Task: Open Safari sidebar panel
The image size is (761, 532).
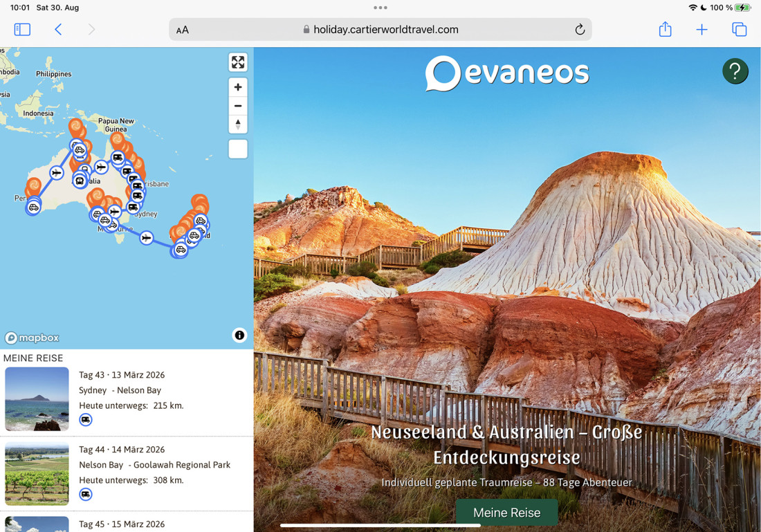Action: click(x=22, y=29)
